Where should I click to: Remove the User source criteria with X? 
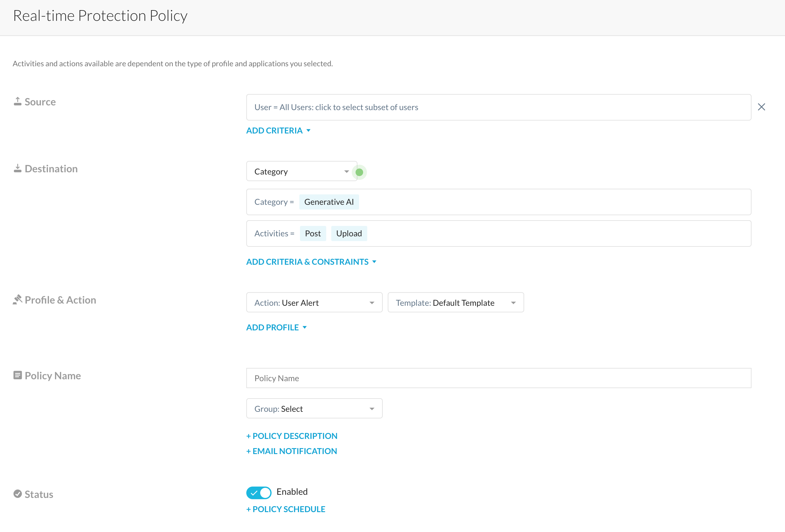click(x=761, y=107)
